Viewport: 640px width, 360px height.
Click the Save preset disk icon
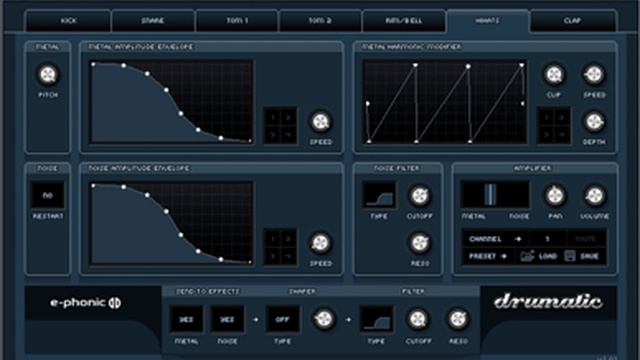point(570,256)
